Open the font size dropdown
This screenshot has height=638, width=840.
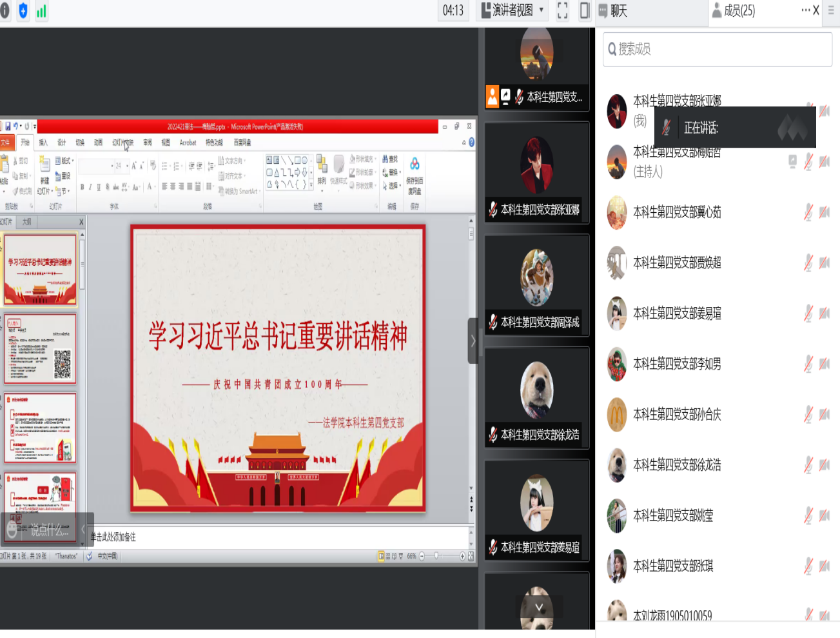pos(127,166)
